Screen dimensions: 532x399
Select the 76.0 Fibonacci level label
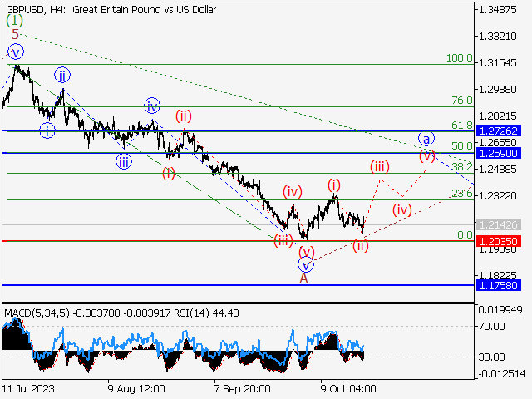(x=462, y=101)
